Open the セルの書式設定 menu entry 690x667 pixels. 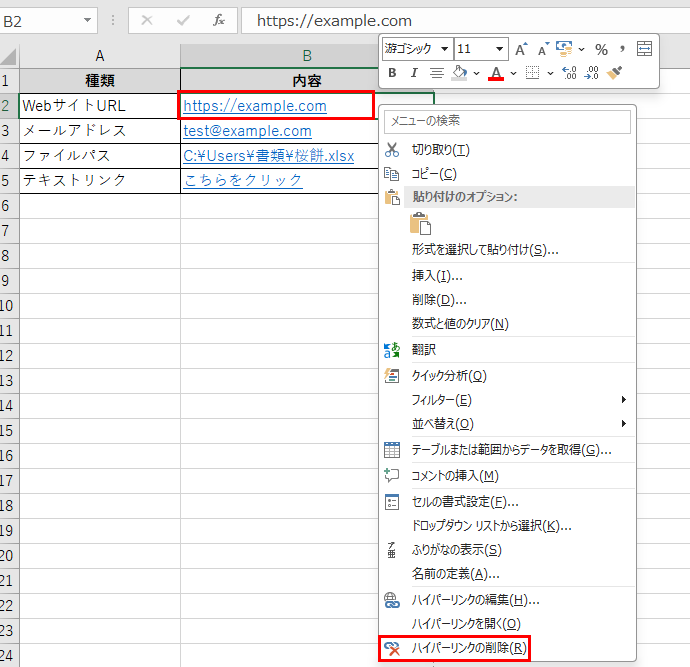(464, 501)
